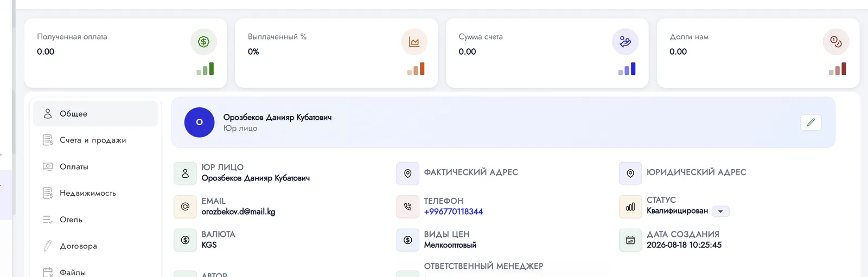Viewport: 868px width, 277px height.
Task: Click the Полученная оплата card title
Action: click(72, 37)
